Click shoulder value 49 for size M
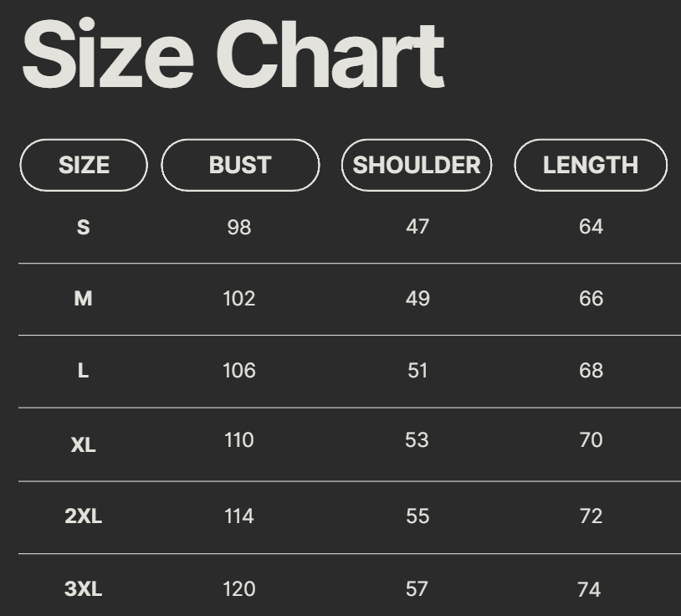 point(417,299)
